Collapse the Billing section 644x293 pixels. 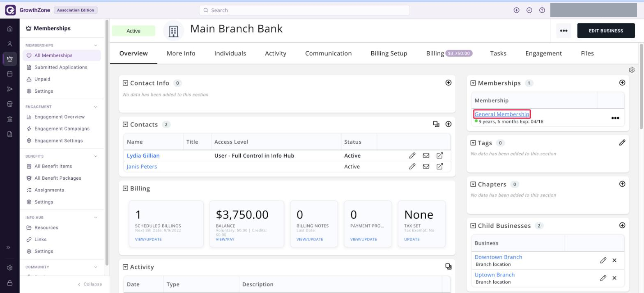[x=126, y=188]
